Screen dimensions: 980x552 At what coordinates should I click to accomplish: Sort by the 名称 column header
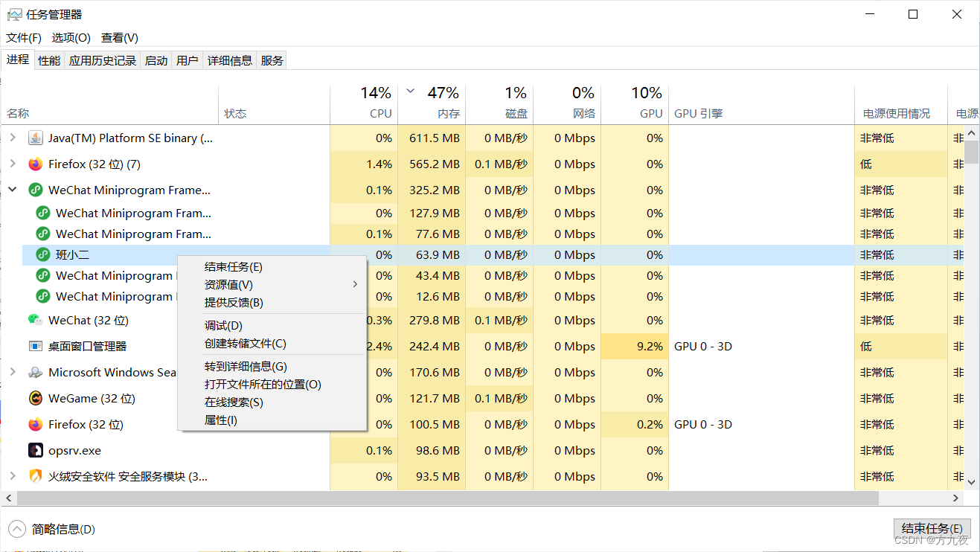coord(110,104)
